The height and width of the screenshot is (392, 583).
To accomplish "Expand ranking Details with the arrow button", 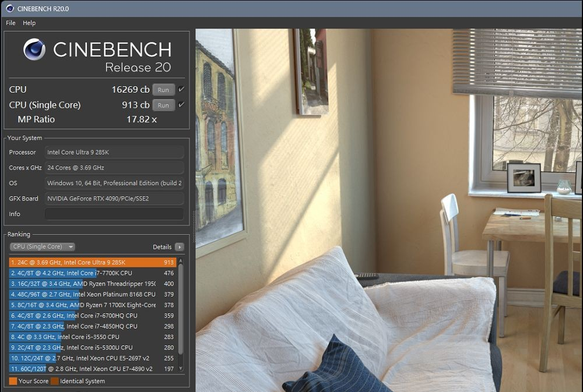I will [x=179, y=247].
